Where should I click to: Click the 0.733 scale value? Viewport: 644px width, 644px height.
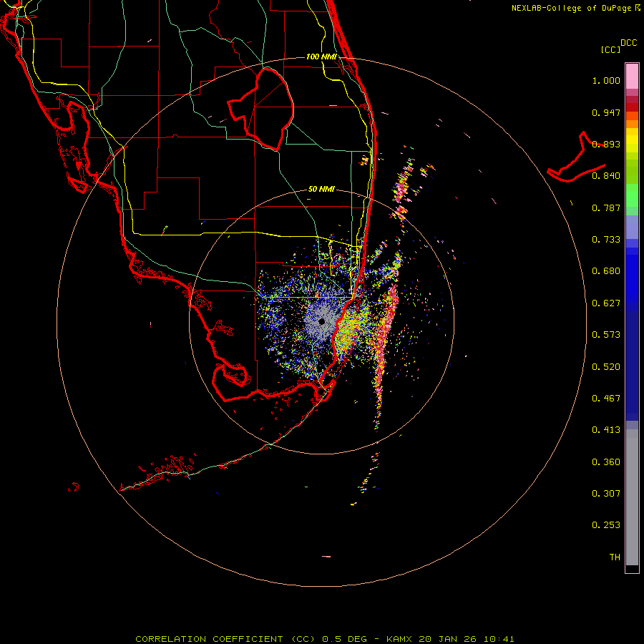606,240
